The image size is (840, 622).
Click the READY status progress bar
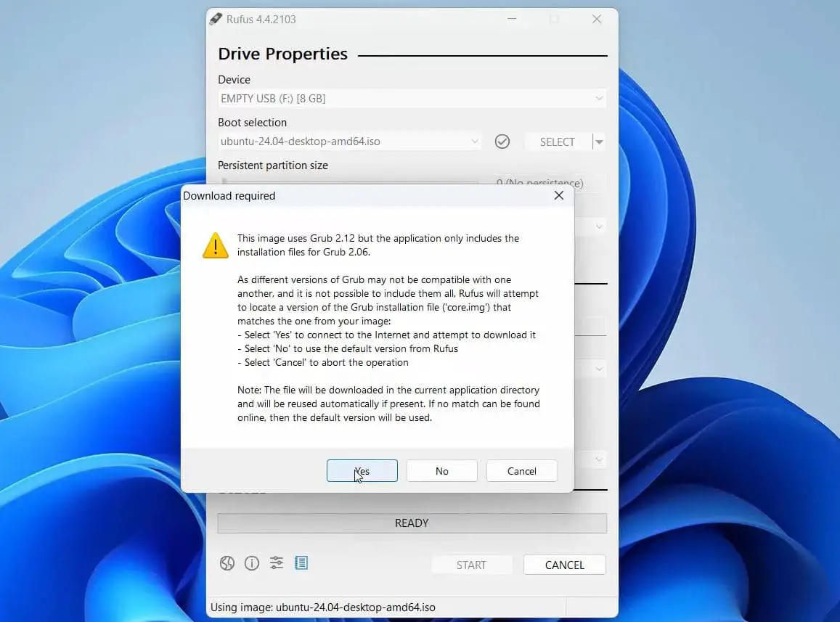click(x=412, y=523)
